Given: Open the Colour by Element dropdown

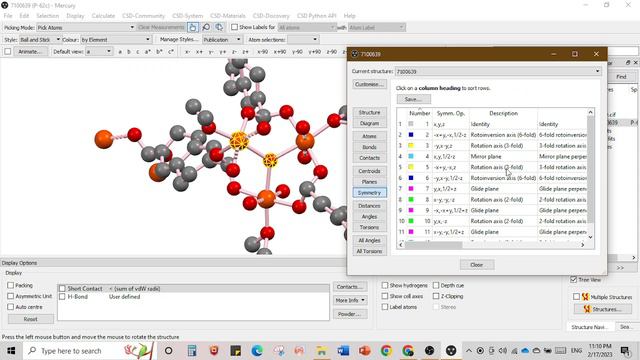Looking at the screenshot, I should (116, 40).
